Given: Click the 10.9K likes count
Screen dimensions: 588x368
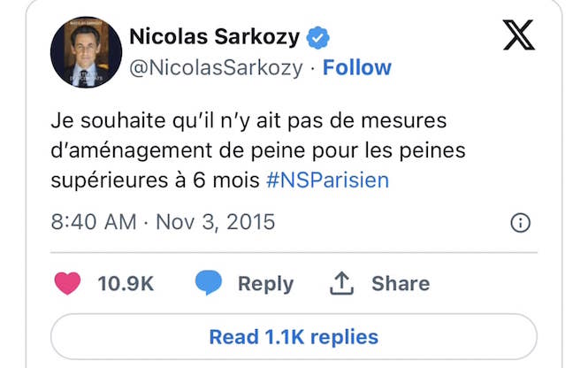Looking at the screenshot, I should tap(126, 284).
